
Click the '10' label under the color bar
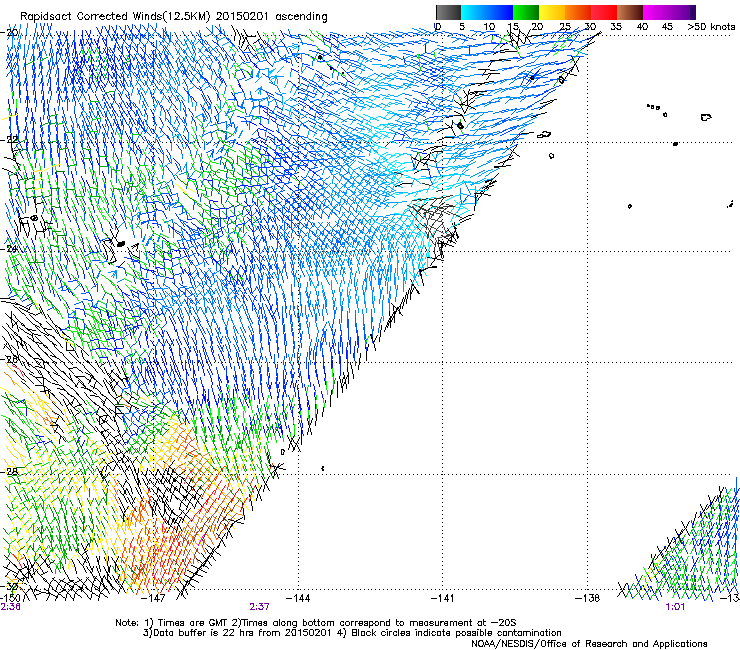coord(489,27)
